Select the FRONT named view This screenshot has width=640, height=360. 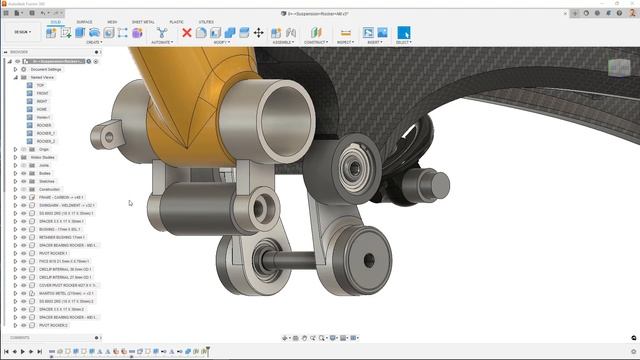coord(42,93)
